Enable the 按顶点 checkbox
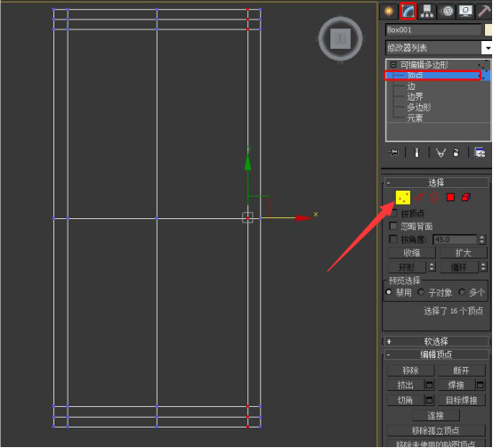493x448 pixels. pos(393,213)
